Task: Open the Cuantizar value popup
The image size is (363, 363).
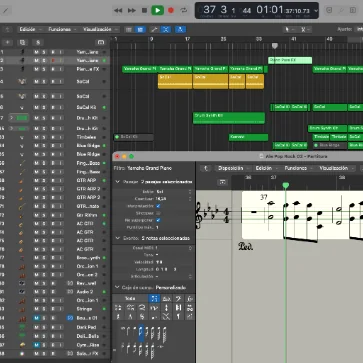Action: coord(173,199)
